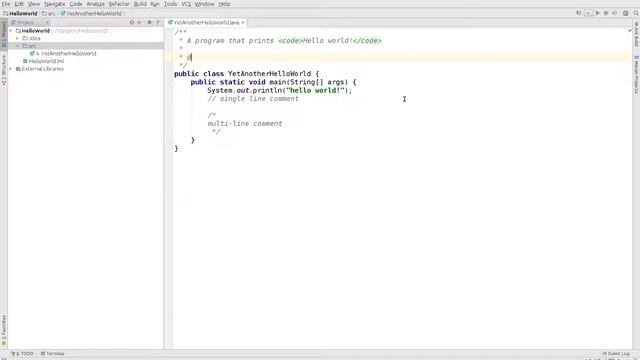Open the Analyze menu

pos(96,4)
